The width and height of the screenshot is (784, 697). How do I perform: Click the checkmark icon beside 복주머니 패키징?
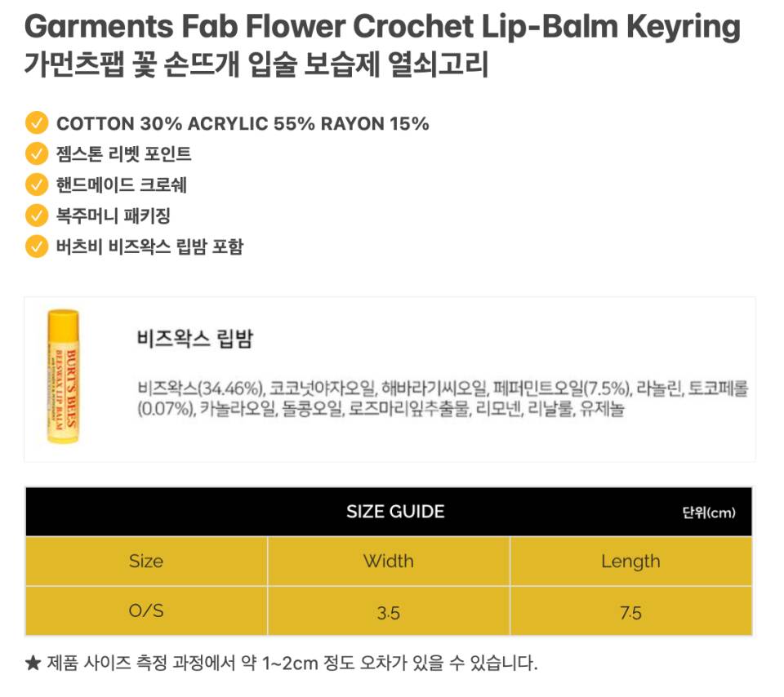(x=37, y=215)
